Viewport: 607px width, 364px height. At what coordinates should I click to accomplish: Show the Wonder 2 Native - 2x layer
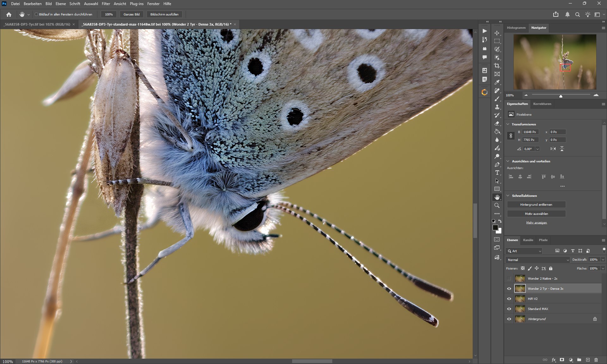tap(509, 278)
